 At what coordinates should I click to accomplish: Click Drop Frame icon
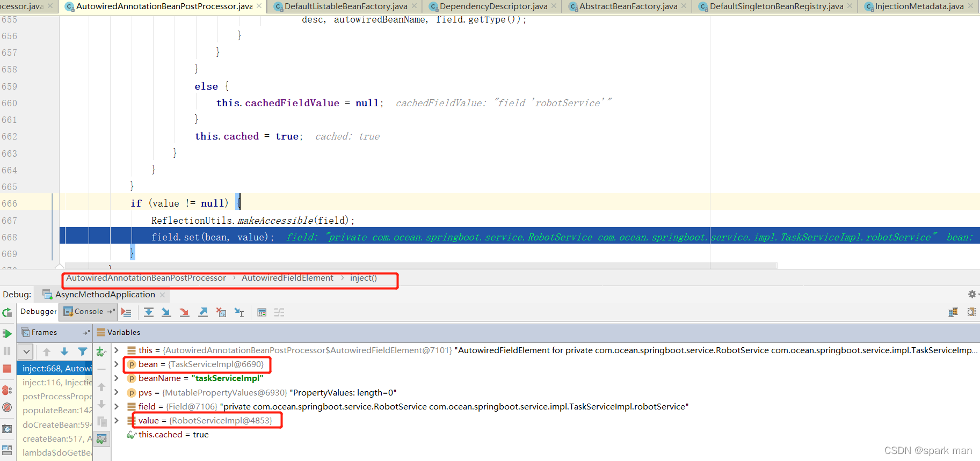(221, 312)
